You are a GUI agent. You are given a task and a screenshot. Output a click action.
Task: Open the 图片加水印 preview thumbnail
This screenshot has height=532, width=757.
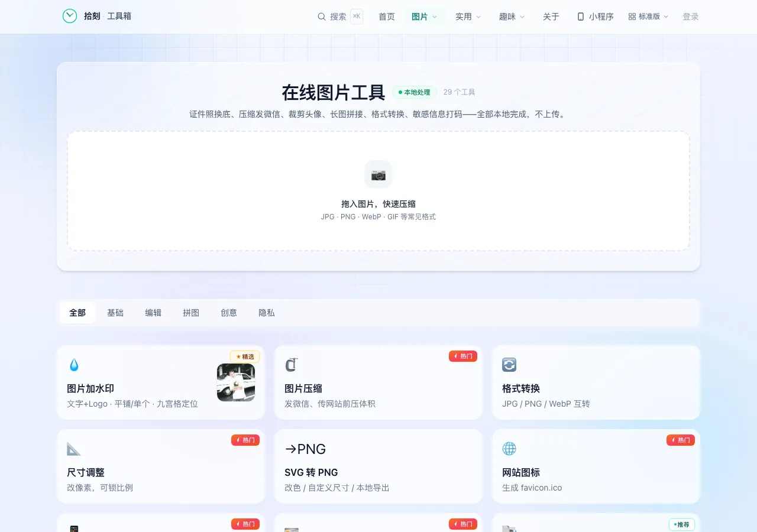tap(236, 382)
